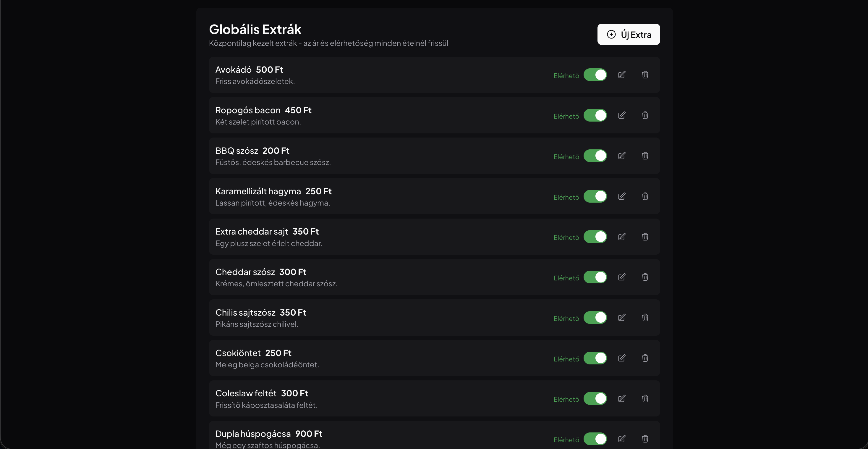Click 'Frissítő káposztasaláta feltét.' description
The image size is (868, 449).
[x=267, y=405]
